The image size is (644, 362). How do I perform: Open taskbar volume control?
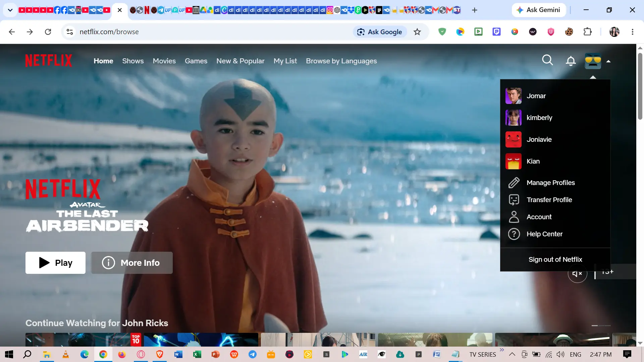pos(560,354)
